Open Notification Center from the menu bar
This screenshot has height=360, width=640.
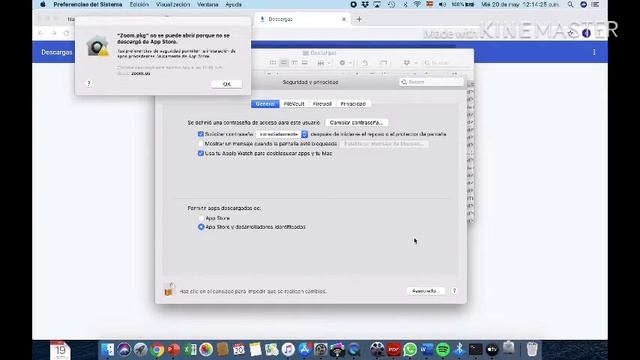click(x=596, y=4)
